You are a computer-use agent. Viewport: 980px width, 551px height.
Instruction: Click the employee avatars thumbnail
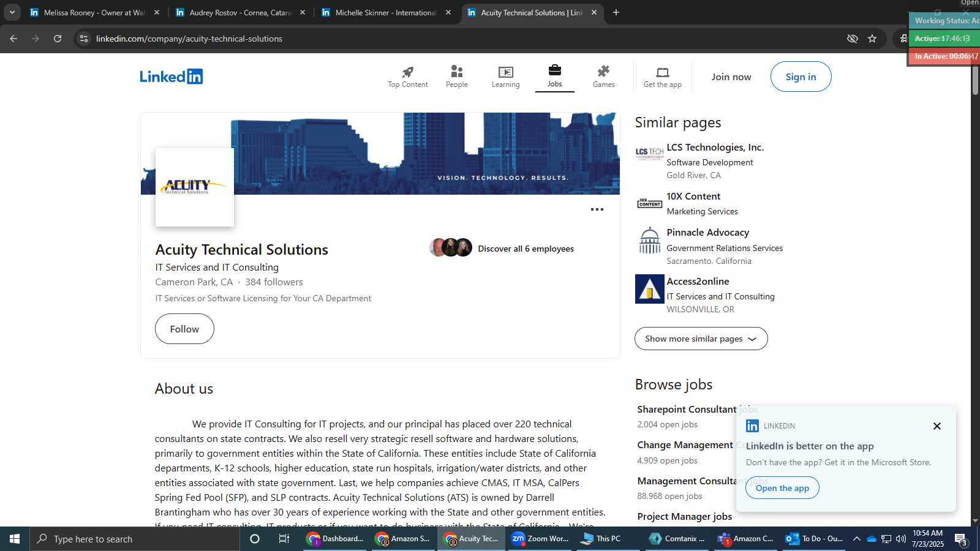(x=451, y=247)
